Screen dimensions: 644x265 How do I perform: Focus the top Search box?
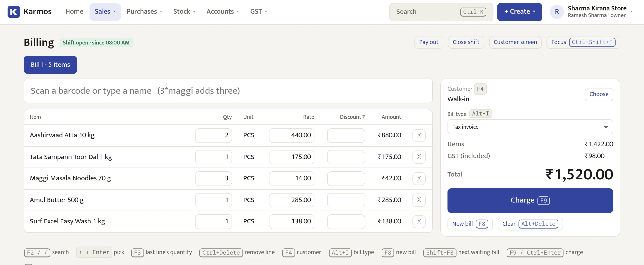(441, 12)
